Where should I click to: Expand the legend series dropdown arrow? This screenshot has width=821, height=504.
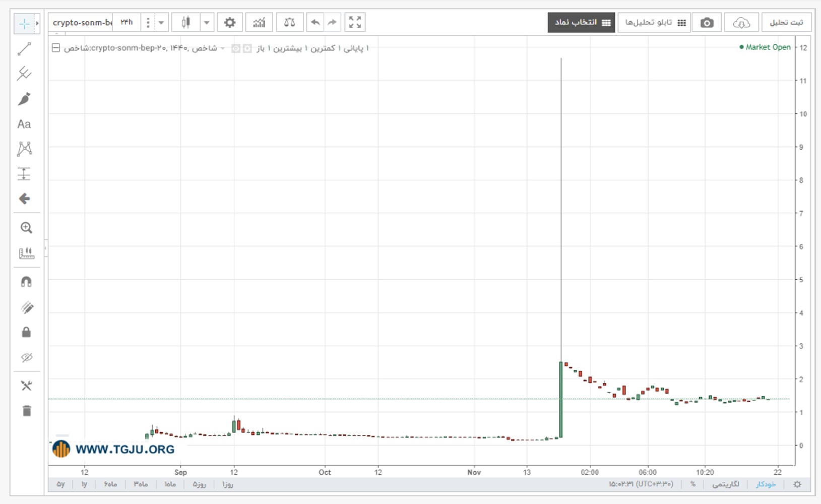pos(223,48)
